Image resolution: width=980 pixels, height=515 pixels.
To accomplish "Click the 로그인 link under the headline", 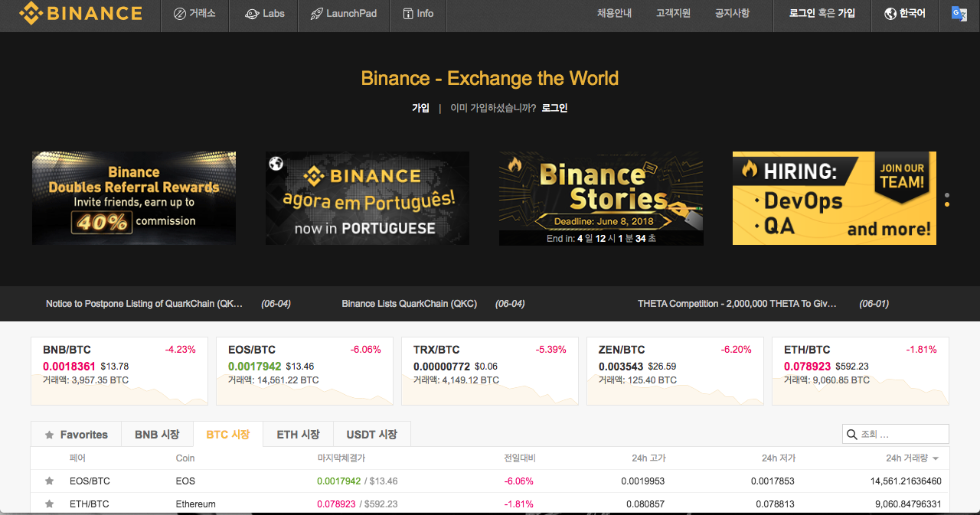I will (554, 108).
